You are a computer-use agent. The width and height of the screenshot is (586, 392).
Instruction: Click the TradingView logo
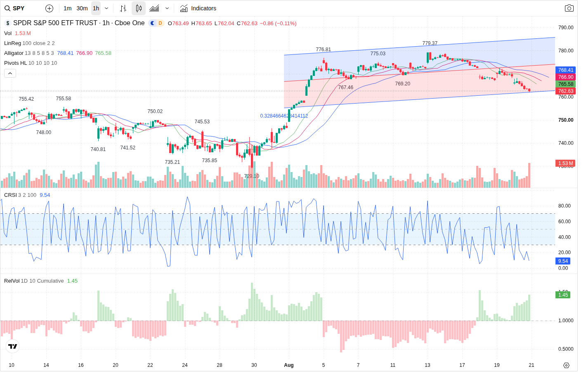(13, 346)
